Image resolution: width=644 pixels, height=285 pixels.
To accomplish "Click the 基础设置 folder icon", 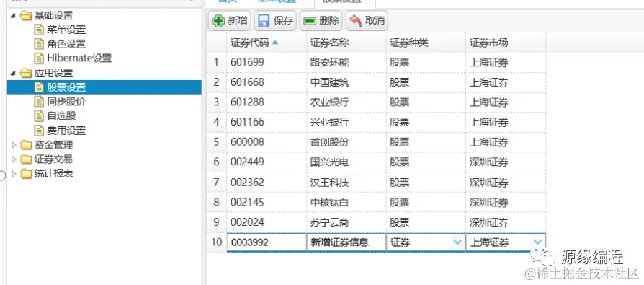I will point(26,16).
